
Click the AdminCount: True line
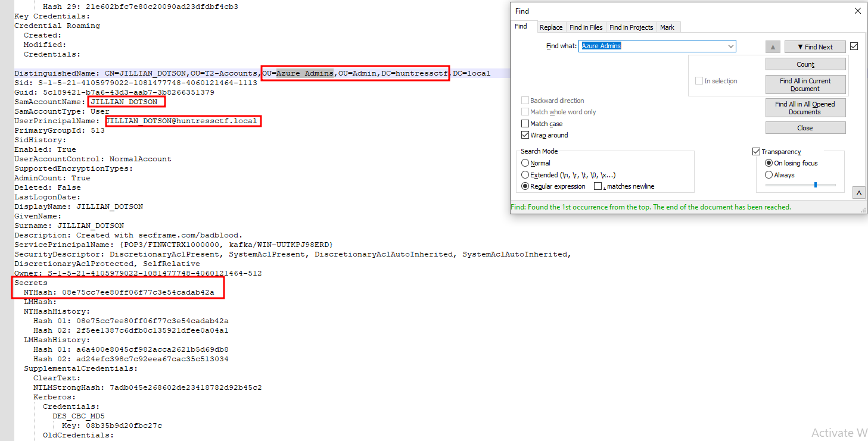tap(52, 178)
